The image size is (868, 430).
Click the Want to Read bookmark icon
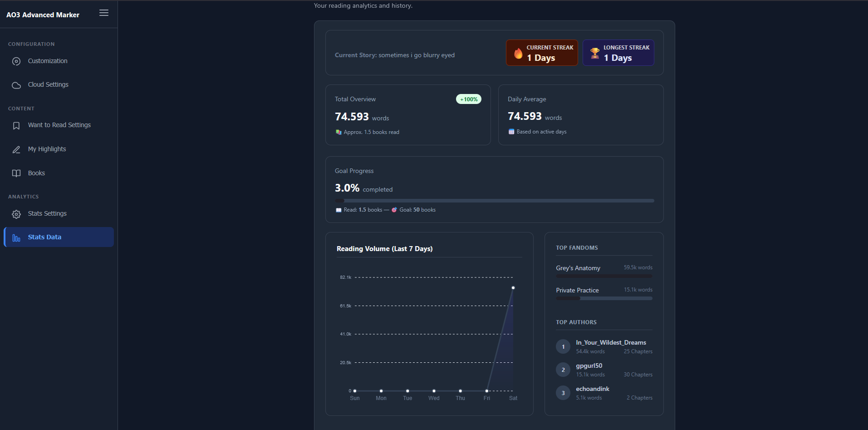click(x=16, y=125)
